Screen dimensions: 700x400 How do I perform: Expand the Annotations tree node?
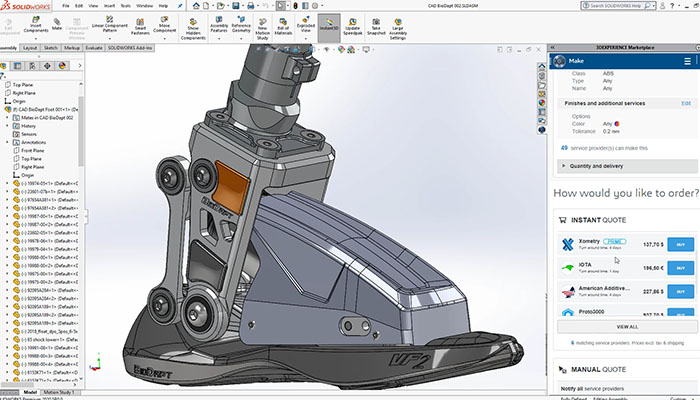click(9, 141)
